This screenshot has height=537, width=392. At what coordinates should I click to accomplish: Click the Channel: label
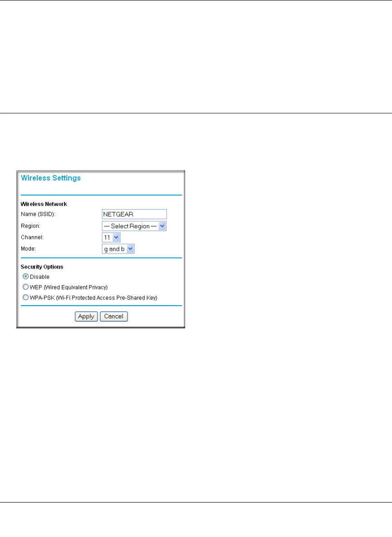(x=32, y=237)
